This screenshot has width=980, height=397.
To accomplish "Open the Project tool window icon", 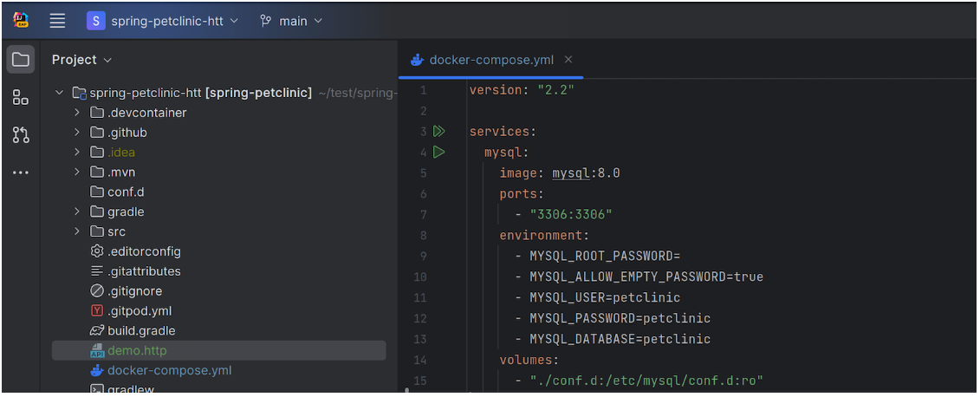I will (x=21, y=60).
